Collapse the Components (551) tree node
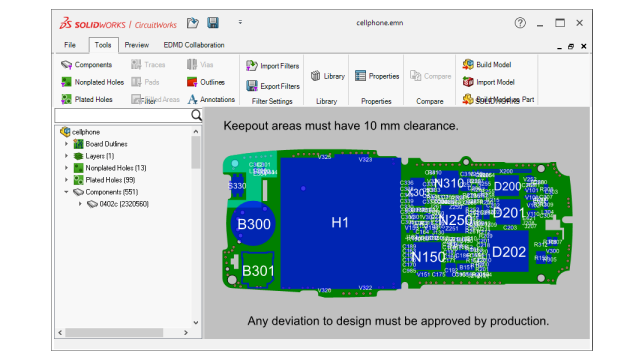Screen dimensions: 640x360 click(x=66, y=191)
